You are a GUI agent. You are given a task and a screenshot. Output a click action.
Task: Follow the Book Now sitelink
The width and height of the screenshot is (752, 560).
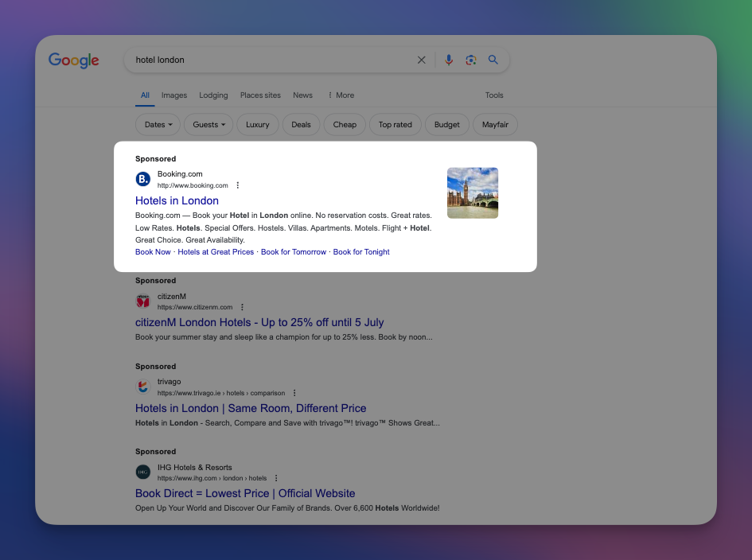(153, 252)
